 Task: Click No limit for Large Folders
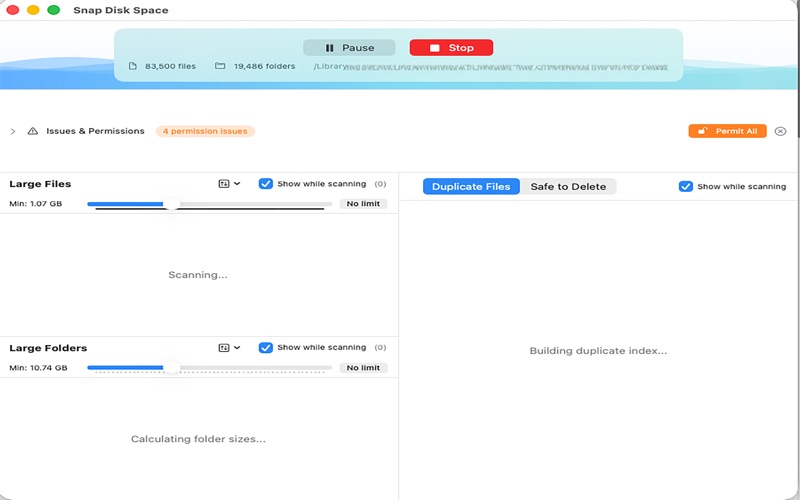click(x=363, y=367)
